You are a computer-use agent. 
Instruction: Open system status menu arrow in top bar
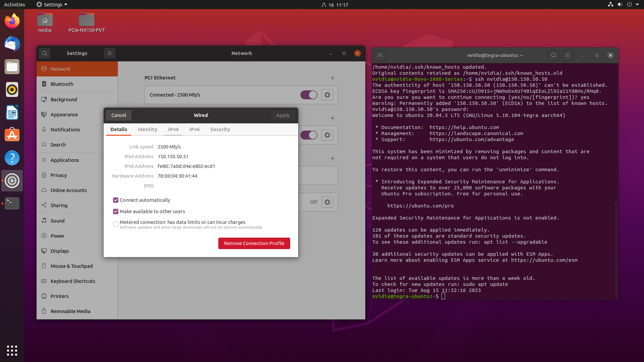pos(637,5)
